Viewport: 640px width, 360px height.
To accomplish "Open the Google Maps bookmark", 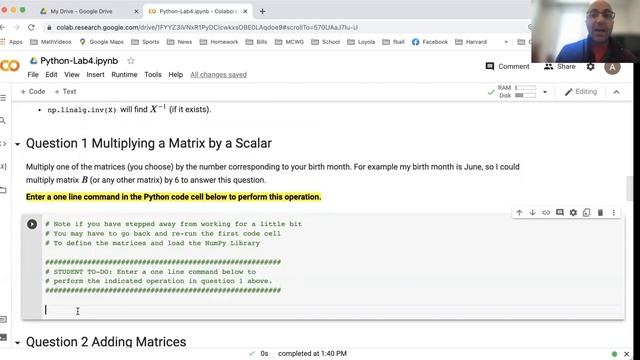I will [102, 42].
